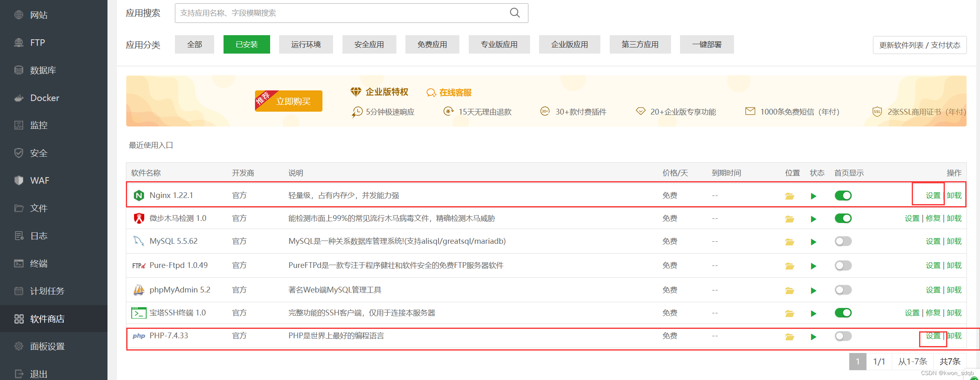Toggle homepage display for 微步木马检测

[x=843, y=218]
